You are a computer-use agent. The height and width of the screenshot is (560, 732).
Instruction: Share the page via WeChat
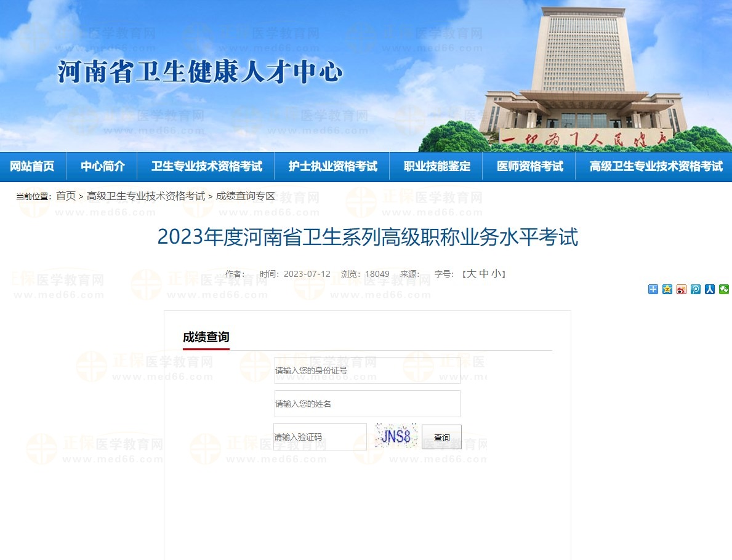pyautogui.click(x=723, y=289)
